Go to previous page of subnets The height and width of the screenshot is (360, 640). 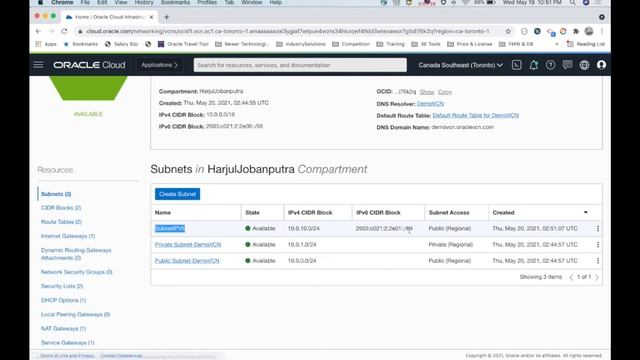coord(571,277)
